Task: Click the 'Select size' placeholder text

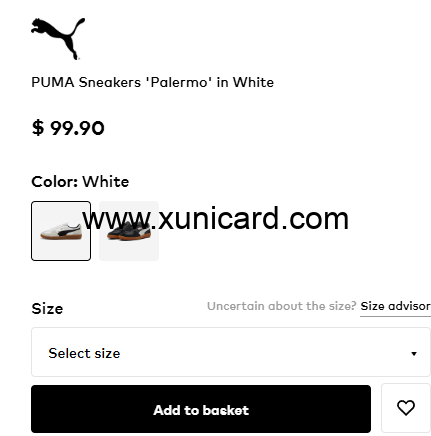Action: pyautogui.click(x=84, y=353)
